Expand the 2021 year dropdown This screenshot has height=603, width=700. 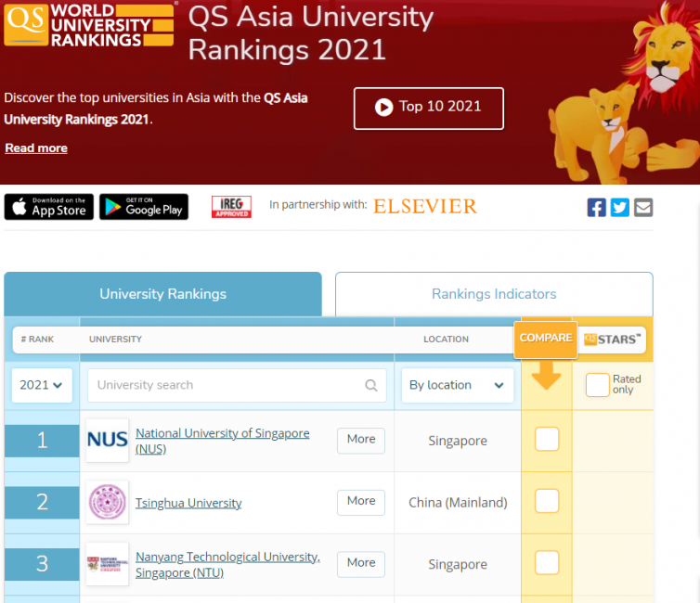pos(42,385)
